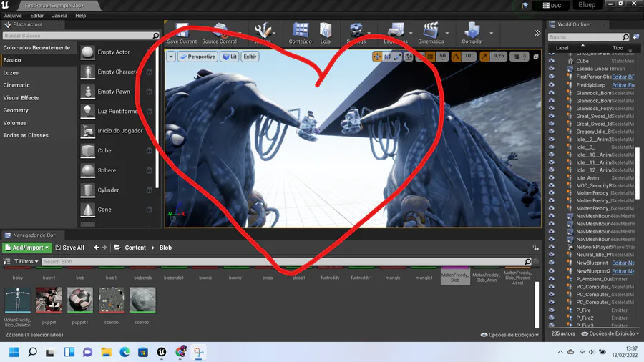This screenshot has width=644, height=362.
Task: Click the search magnifier in Place Actors
Action: click(156, 36)
